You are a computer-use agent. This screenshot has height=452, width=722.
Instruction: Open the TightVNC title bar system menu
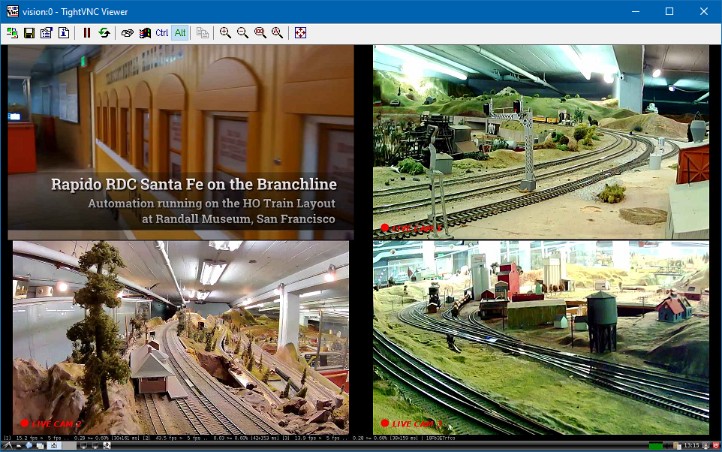click(x=12, y=10)
